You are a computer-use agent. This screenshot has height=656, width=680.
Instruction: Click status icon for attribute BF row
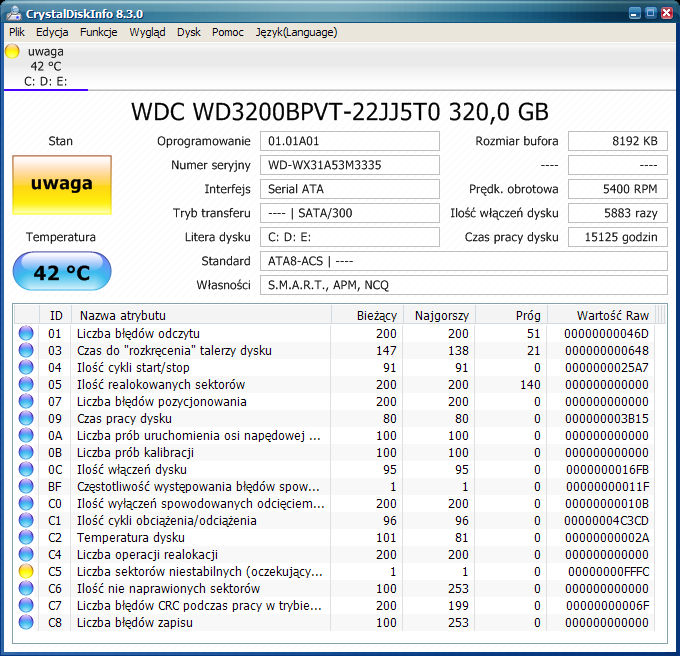click(x=26, y=486)
